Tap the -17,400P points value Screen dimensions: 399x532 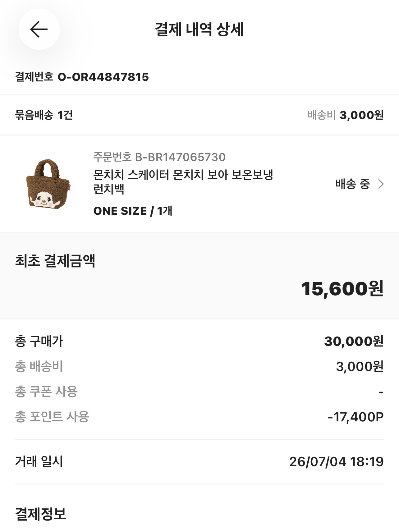(356, 417)
